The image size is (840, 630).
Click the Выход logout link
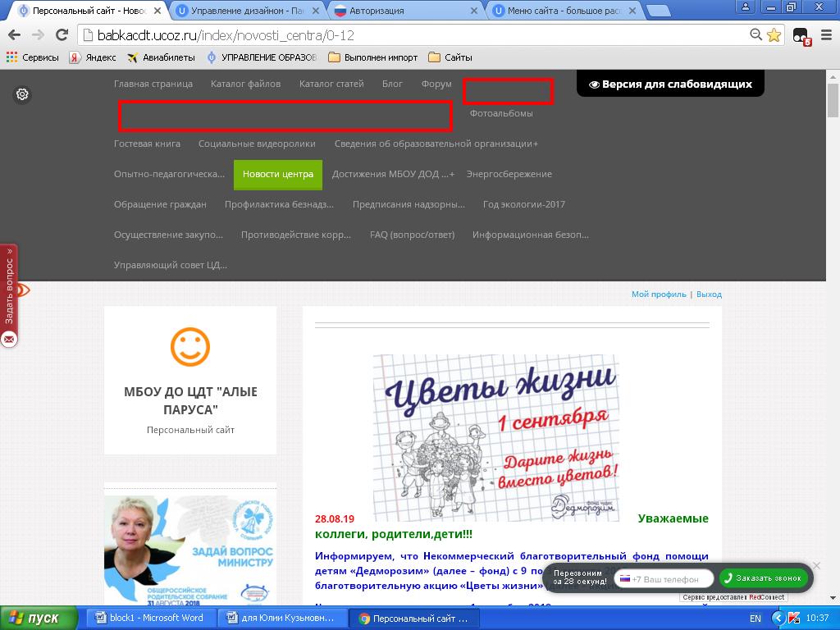tap(709, 294)
